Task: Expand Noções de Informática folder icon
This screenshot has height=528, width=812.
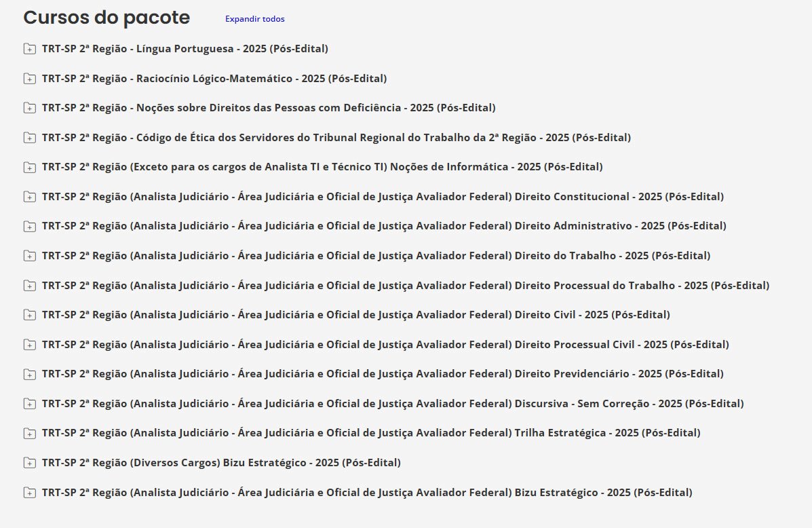Action: [29, 167]
